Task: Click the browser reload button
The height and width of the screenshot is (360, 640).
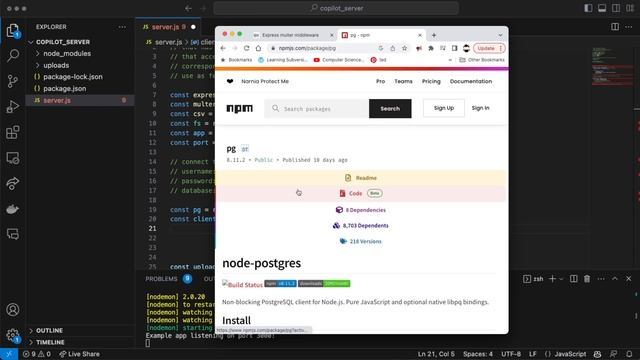Action: pyautogui.click(x=247, y=48)
